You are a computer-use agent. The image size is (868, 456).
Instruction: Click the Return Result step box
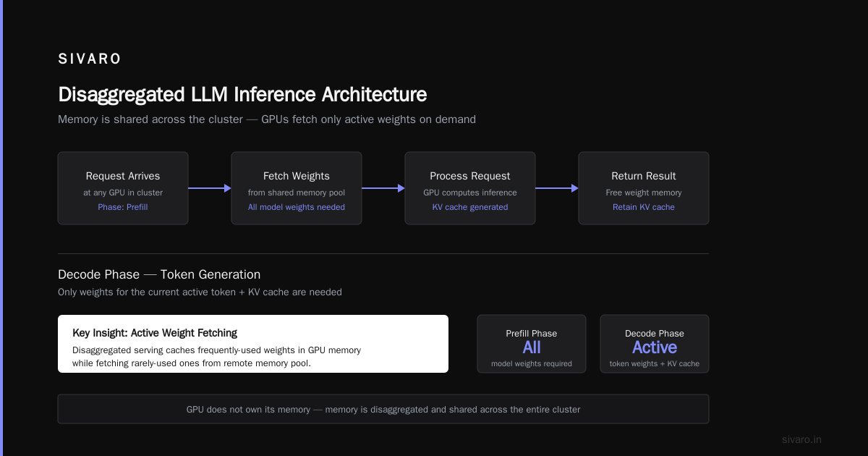[644, 188]
